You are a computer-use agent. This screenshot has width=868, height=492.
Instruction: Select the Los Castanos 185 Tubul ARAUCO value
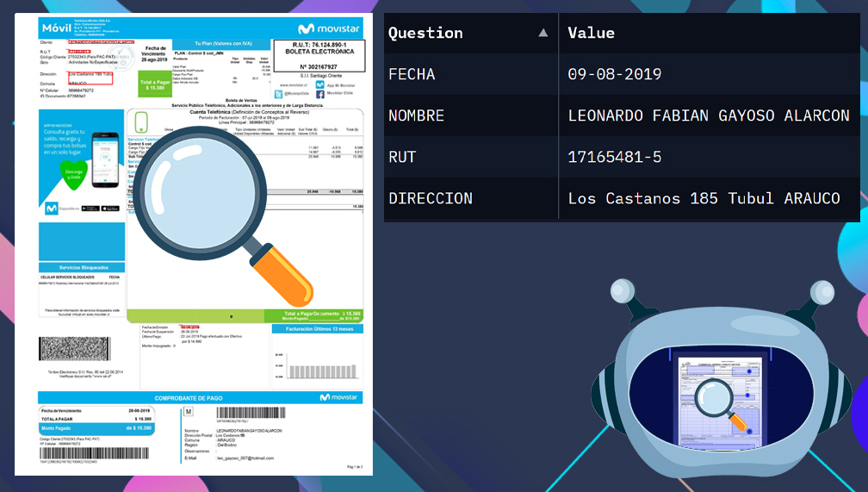click(704, 198)
